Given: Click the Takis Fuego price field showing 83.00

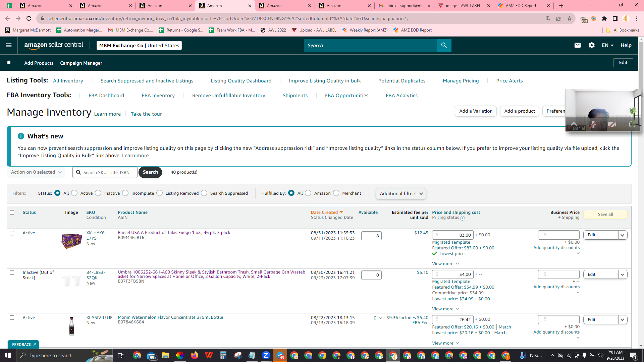Looking at the screenshot, I should 453,235.
